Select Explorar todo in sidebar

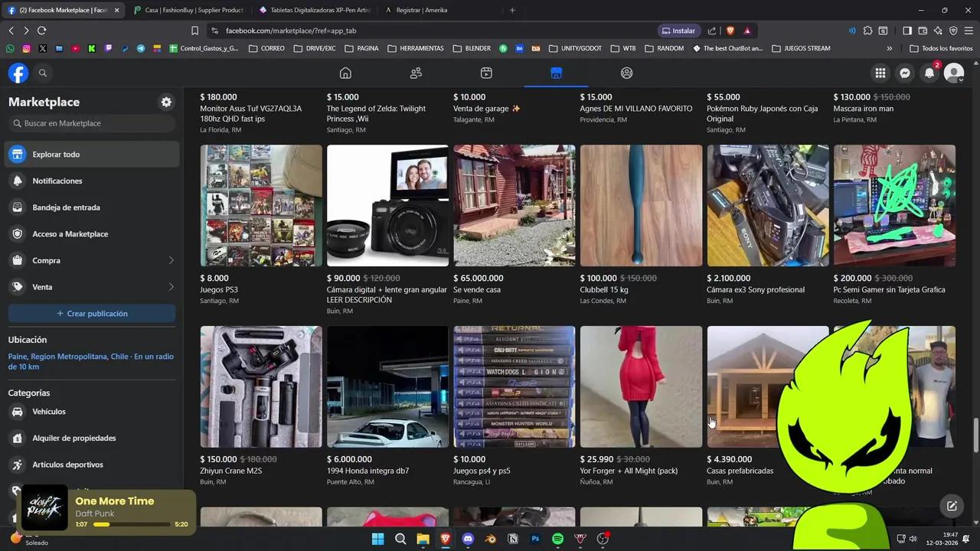[x=92, y=154]
